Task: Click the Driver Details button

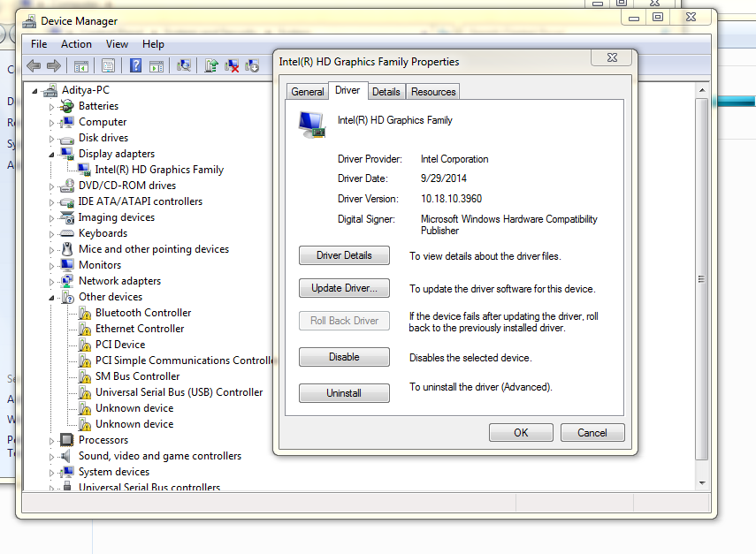Action: [x=344, y=255]
